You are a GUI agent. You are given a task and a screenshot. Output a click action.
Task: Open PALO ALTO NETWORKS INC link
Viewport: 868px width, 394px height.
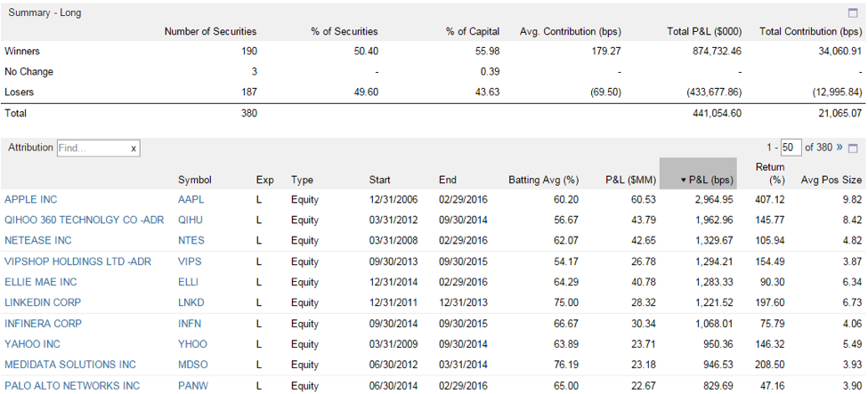(72, 386)
